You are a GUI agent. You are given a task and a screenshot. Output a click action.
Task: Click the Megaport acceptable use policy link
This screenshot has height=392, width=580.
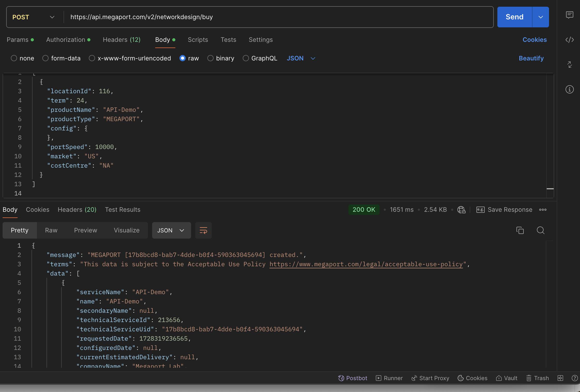pos(366,264)
